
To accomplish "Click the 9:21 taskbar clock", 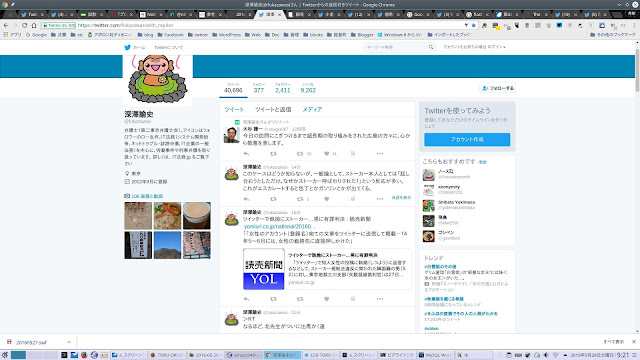I will coord(623,355).
